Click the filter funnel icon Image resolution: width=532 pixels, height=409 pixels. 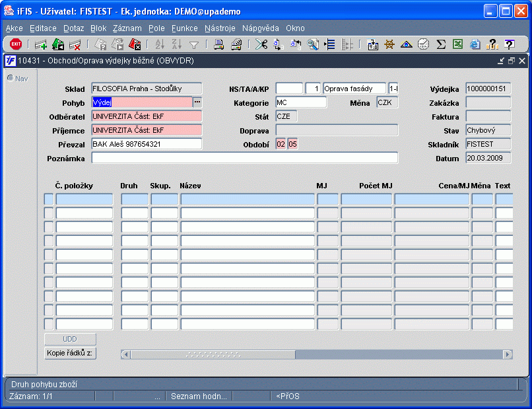click(x=194, y=44)
